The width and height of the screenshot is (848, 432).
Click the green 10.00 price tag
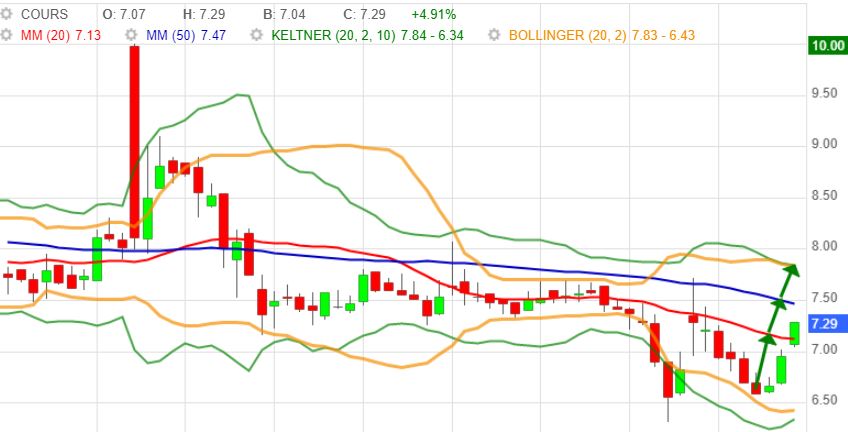828,45
